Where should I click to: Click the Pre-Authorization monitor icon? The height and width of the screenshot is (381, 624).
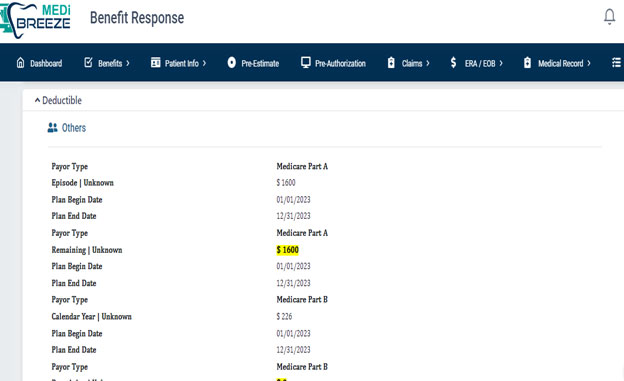point(306,63)
